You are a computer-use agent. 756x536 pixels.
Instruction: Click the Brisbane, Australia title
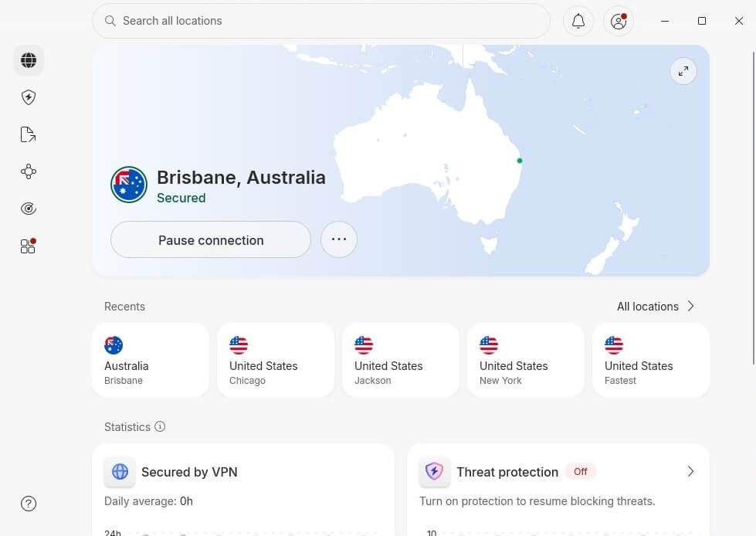pyautogui.click(x=241, y=178)
